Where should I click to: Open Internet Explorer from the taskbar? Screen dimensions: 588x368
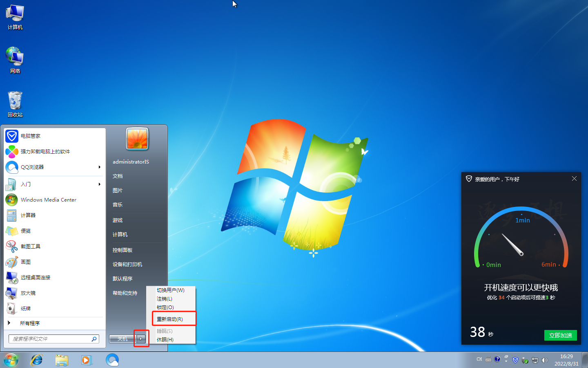pyautogui.click(x=37, y=360)
